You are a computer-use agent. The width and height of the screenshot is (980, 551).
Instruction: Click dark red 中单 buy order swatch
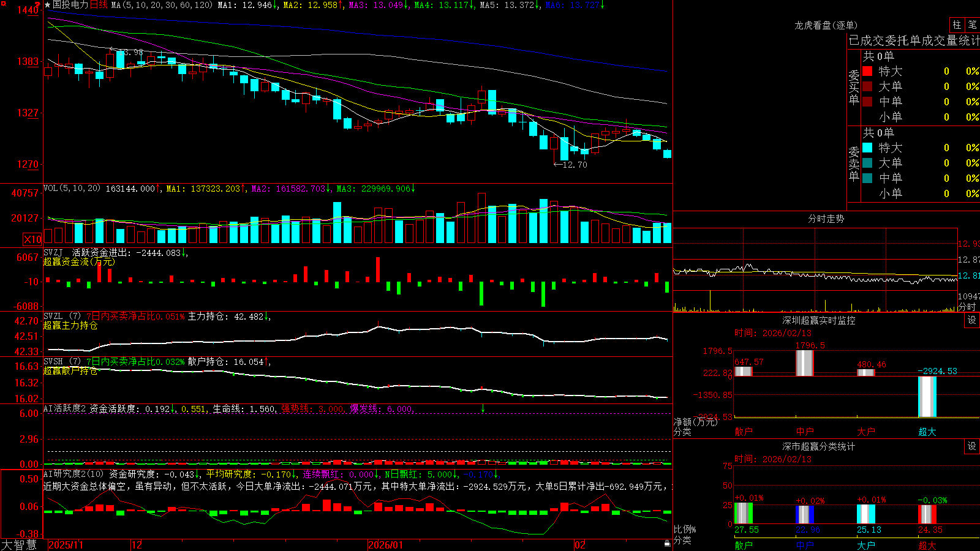coord(867,102)
